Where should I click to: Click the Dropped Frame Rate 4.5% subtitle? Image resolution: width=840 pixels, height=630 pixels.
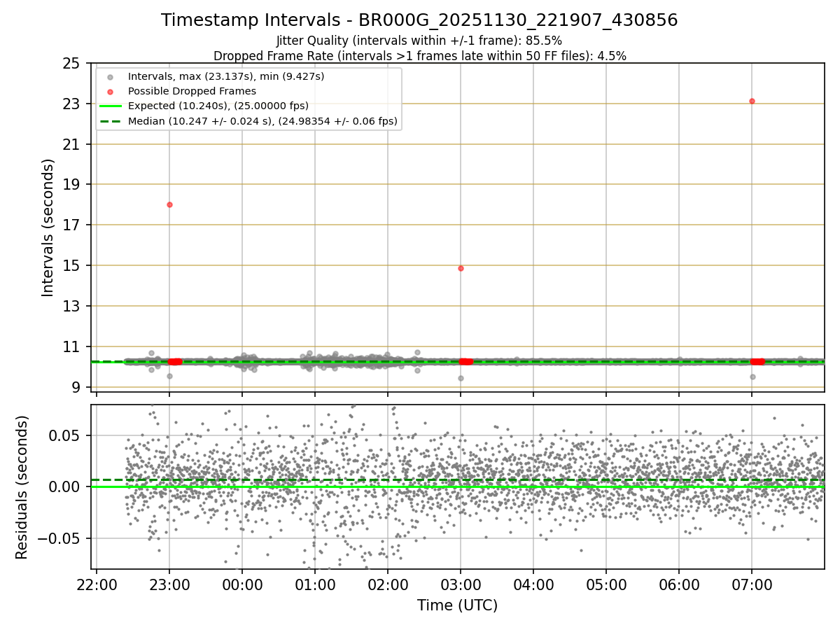419,55
